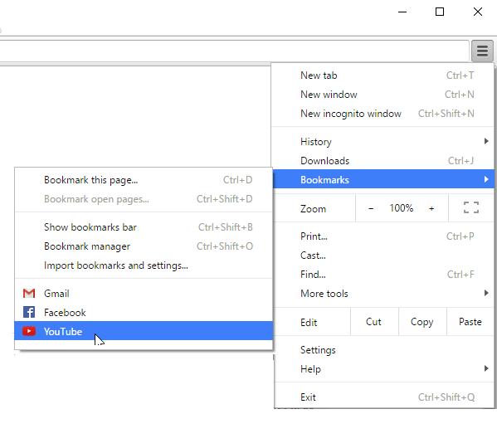Expand the History submenu arrow
The image size is (497, 448).
486,141
